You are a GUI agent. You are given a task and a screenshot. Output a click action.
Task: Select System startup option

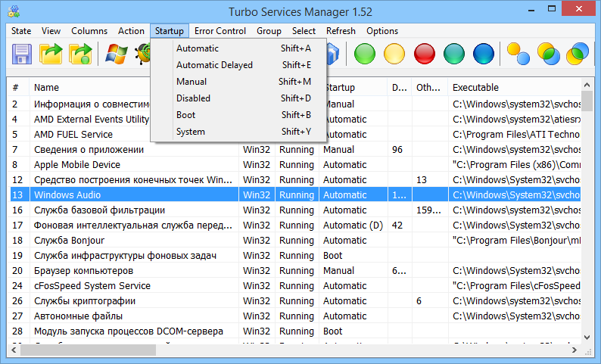(x=238, y=132)
